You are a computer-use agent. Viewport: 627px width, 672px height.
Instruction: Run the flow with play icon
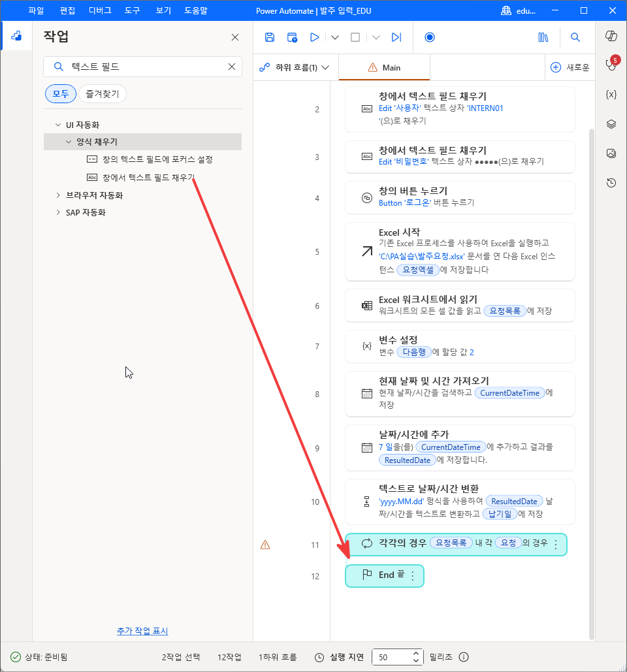(315, 37)
